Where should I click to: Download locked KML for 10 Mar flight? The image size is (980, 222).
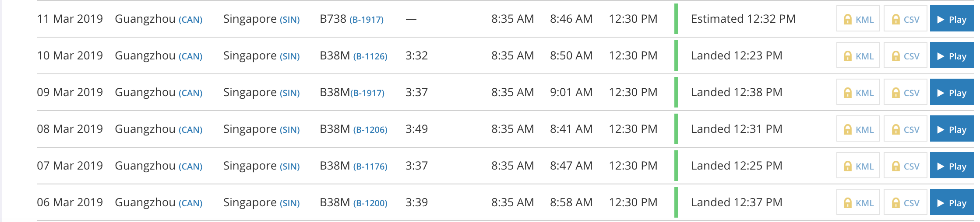[858, 56]
